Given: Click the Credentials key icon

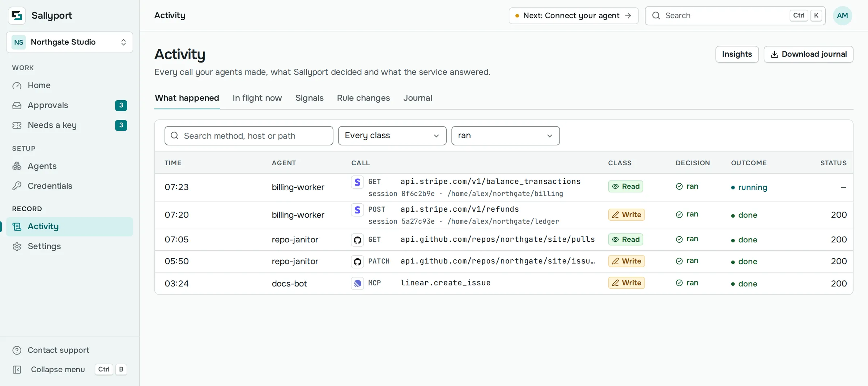Looking at the screenshot, I should [17, 186].
